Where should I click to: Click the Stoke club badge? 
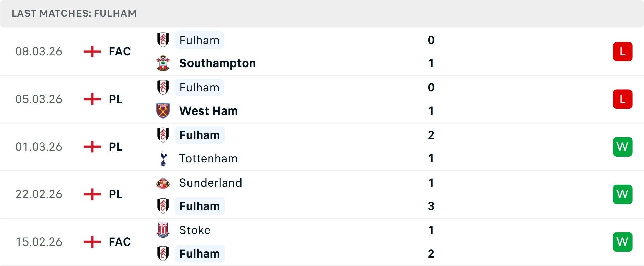163,230
